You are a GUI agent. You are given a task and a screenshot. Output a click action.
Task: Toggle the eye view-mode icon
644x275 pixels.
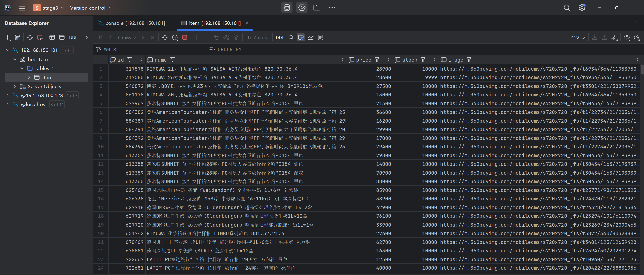point(627,38)
